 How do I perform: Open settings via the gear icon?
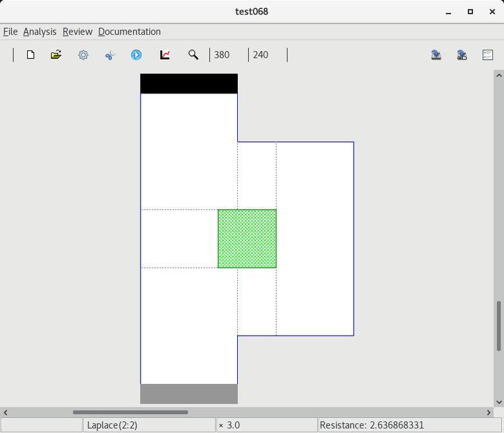coord(83,55)
